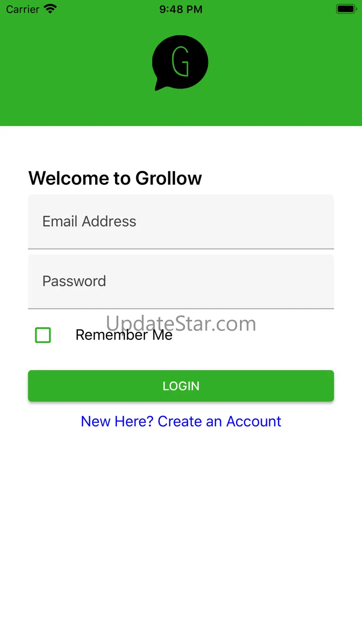The height and width of the screenshot is (644, 362).
Task: Click the Wi-Fi signal icon
Action: coord(50,9)
